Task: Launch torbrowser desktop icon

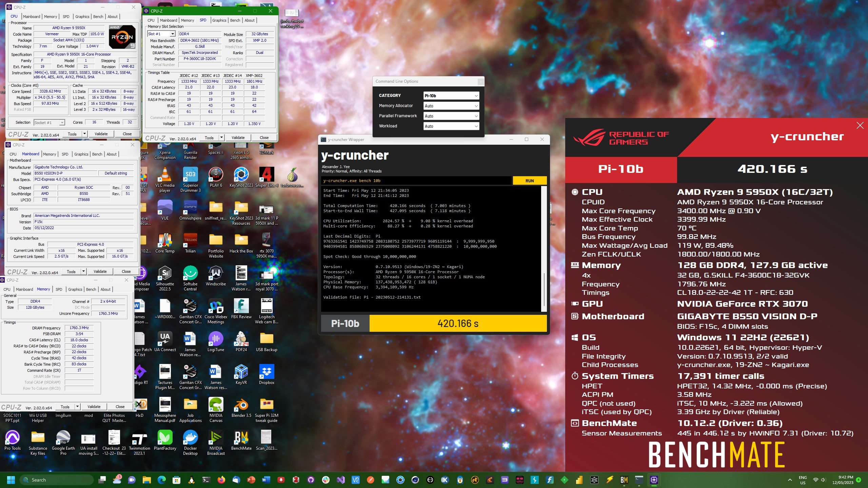Action: (x=292, y=177)
